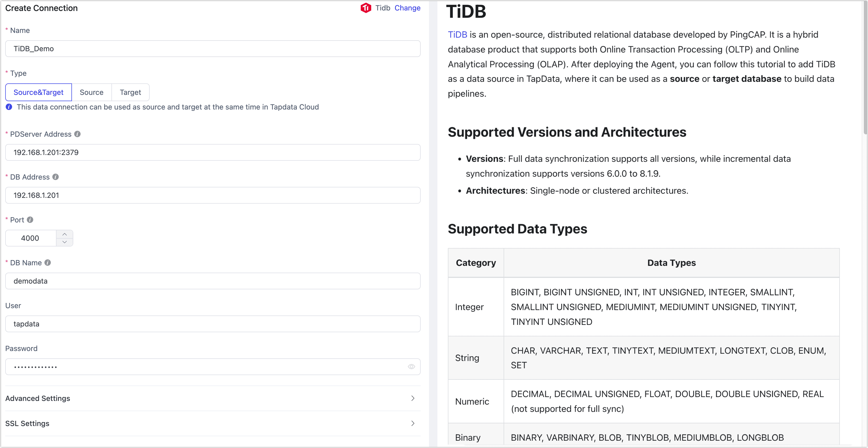The height and width of the screenshot is (448, 868).
Task: Open the TiDB hyperlink in documentation
Action: click(457, 35)
